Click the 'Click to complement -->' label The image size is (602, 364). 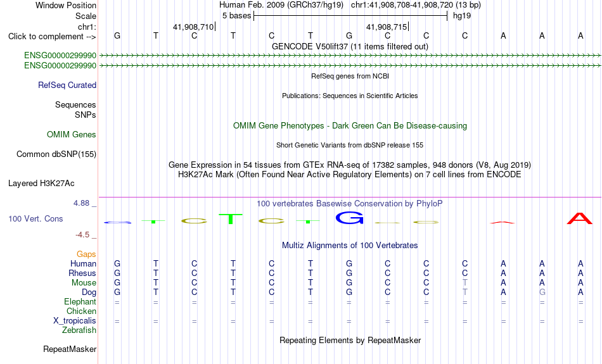tap(52, 37)
